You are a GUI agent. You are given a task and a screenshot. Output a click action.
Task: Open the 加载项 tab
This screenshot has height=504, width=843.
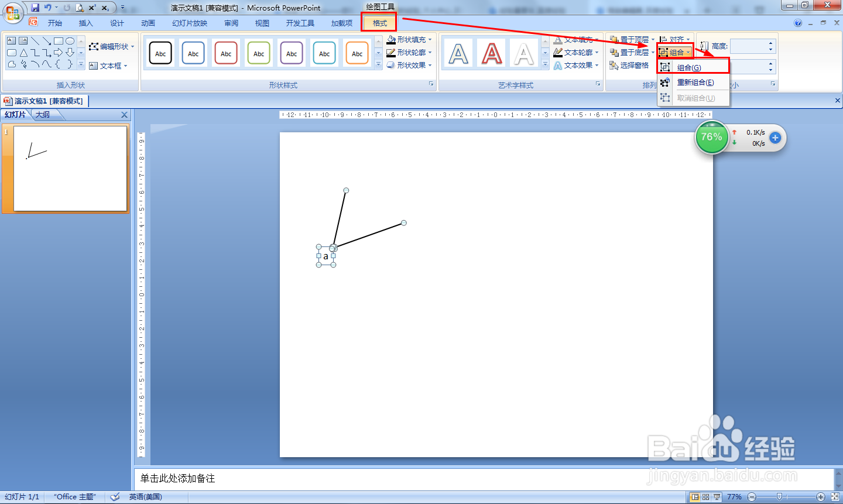(342, 23)
